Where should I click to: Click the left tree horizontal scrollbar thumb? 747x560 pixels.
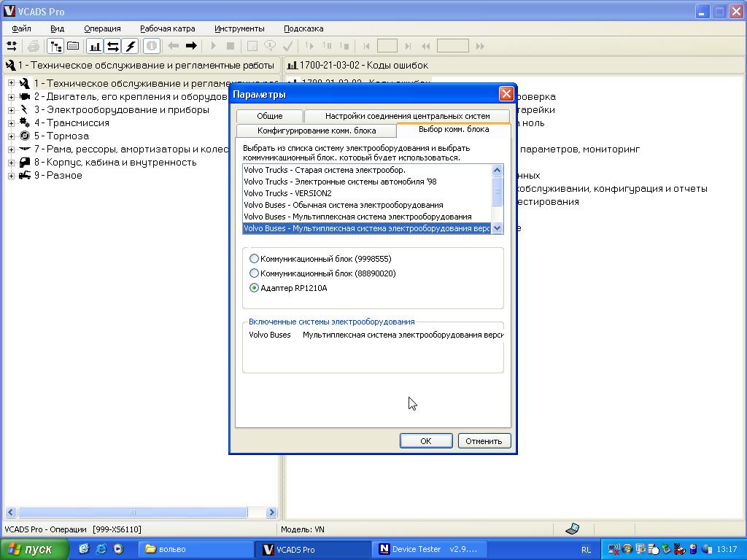[133, 513]
